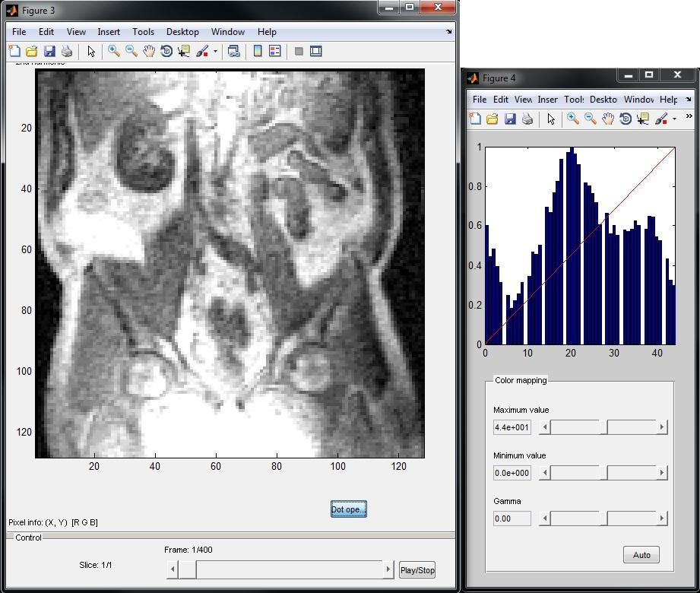700x593 pixels.
Task: Print figure icon in Figure 3 toolbar
Action: click(x=67, y=51)
